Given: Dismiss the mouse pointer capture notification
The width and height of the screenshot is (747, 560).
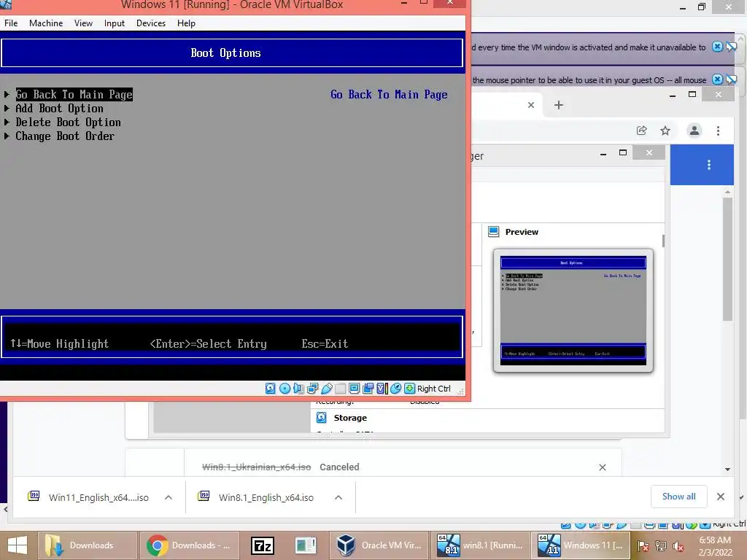Looking at the screenshot, I should (717, 79).
